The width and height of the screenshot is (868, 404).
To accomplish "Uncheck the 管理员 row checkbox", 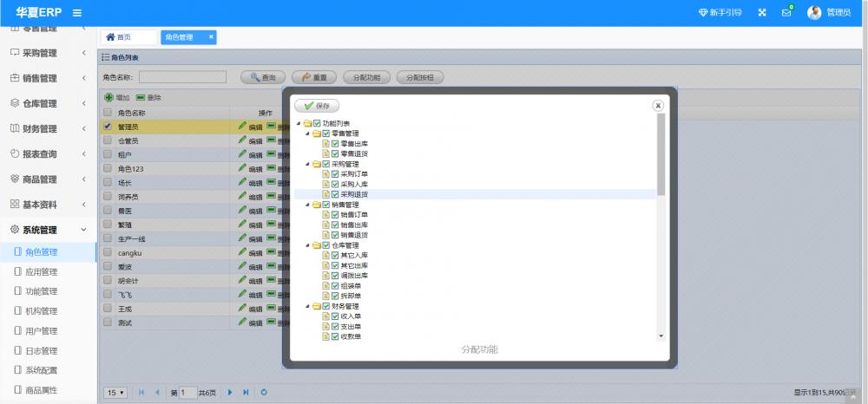I will [108, 126].
